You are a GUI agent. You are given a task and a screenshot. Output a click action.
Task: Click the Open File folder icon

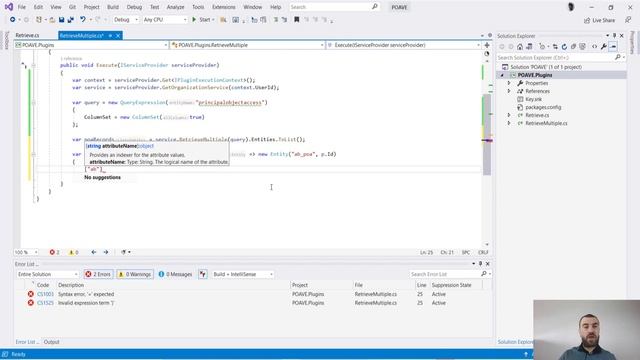pyautogui.click(x=52, y=20)
